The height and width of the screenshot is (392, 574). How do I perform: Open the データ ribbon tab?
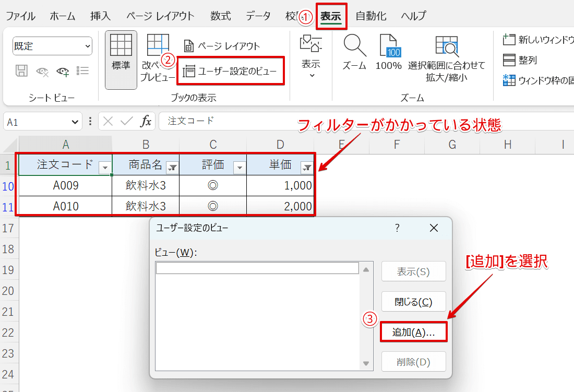[258, 16]
